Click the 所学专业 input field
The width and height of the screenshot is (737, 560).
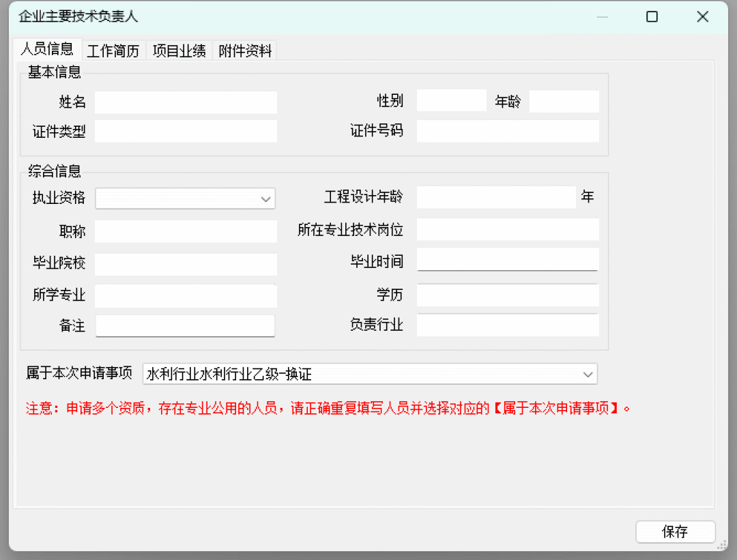186,296
